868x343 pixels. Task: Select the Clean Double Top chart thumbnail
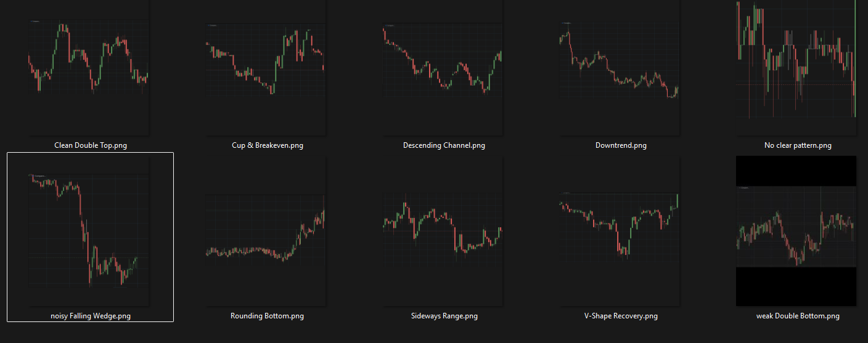pos(89,68)
